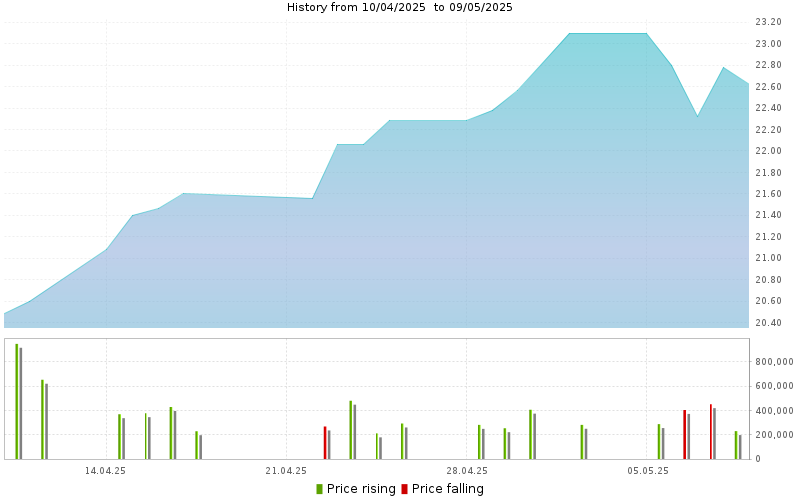
Task: Click the 200,000 volume axis label
Action: pos(774,435)
